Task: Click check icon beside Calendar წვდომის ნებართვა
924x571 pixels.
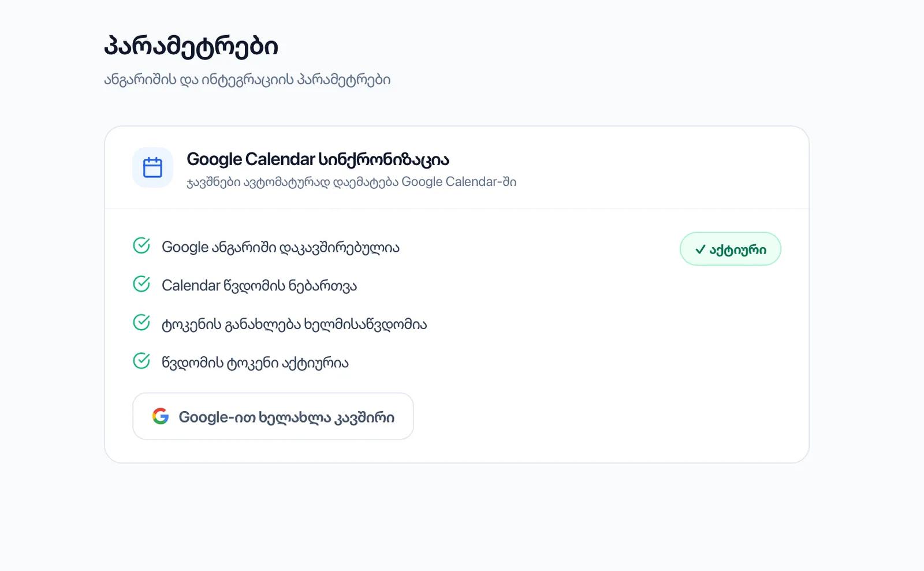Action: point(141,284)
